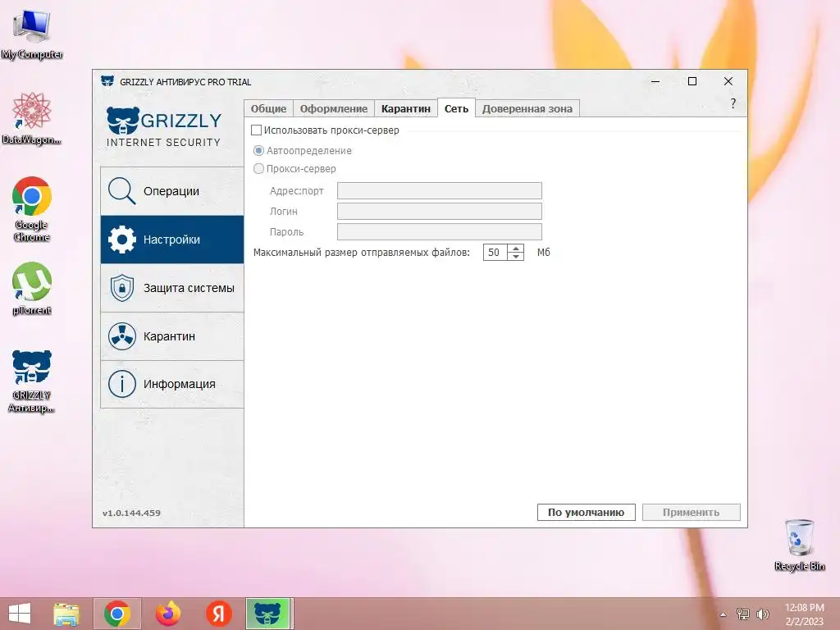Open the Recycle Bin
Image resolution: width=840 pixels, height=630 pixels.
click(x=799, y=545)
